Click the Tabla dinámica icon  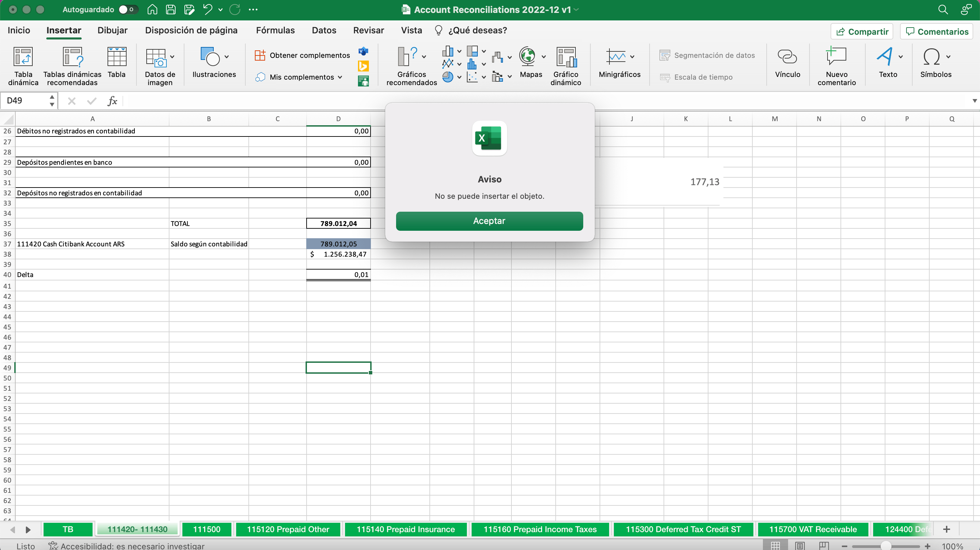[x=23, y=57]
